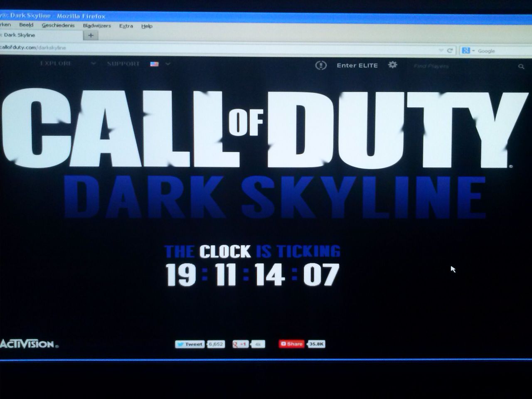Open the Extra menu
The image size is (532, 399).
click(126, 26)
